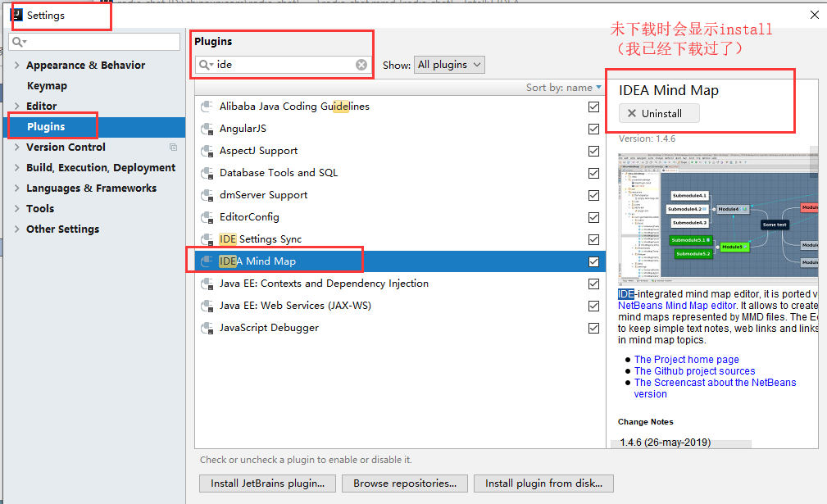Toggle the JavaScript Debugger checkbox
The width and height of the screenshot is (827, 504).
[x=594, y=329]
